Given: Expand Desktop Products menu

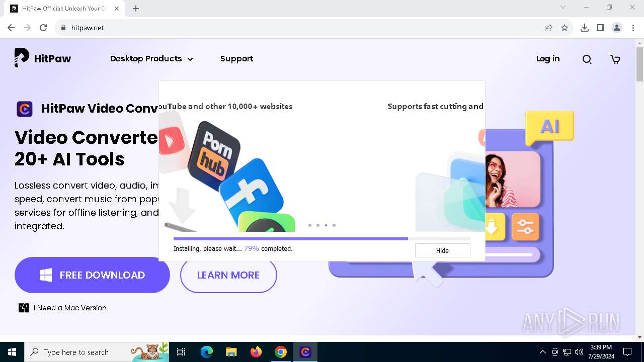Looking at the screenshot, I should click(x=151, y=59).
